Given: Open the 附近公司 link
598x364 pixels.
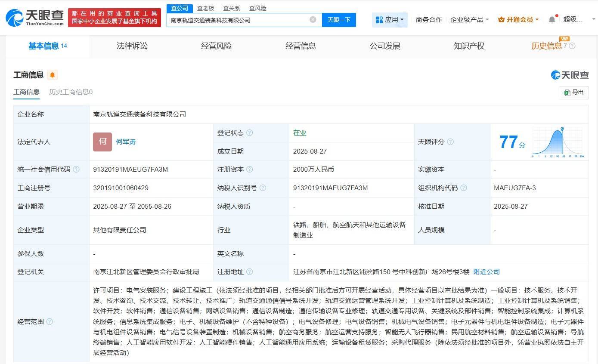Looking at the screenshot, I should tap(486, 271).
